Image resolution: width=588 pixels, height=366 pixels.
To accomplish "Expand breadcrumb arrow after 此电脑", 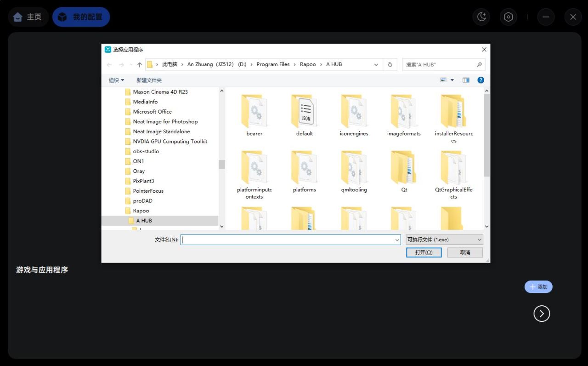I will (x=182, y=65).
